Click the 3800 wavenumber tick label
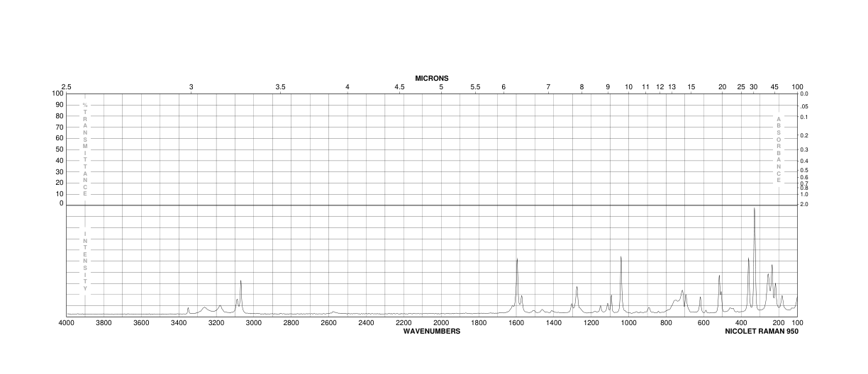 pos(104,323)
